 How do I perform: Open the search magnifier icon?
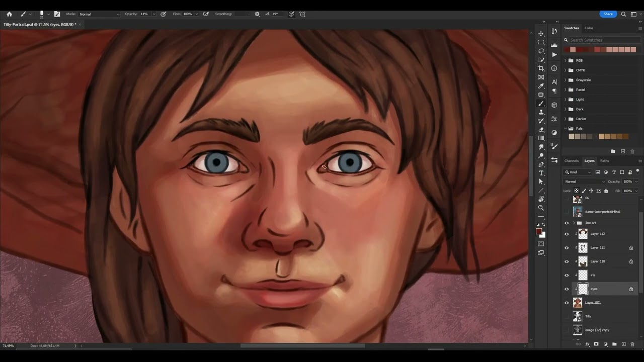pyautogui.click(x=623, y=14)
